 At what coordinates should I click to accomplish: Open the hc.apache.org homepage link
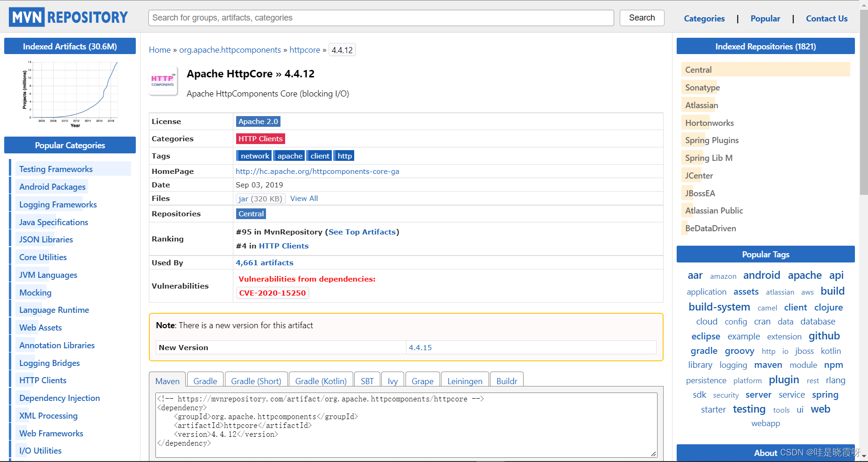pyautogui.click(x=317, y=171)
